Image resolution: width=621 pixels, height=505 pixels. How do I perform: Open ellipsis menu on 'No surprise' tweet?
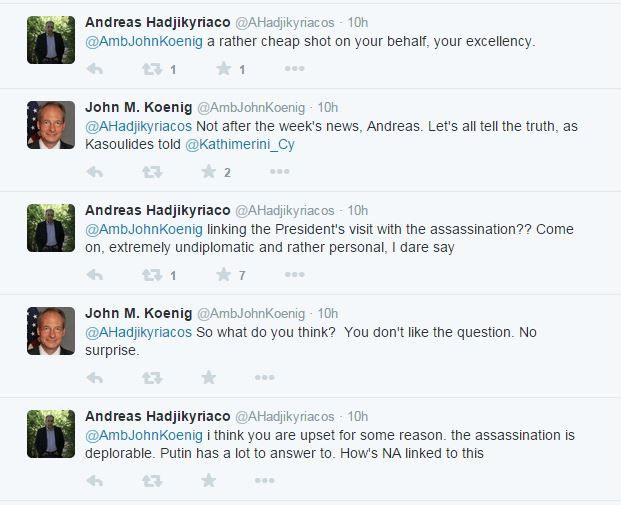point(265,378)
